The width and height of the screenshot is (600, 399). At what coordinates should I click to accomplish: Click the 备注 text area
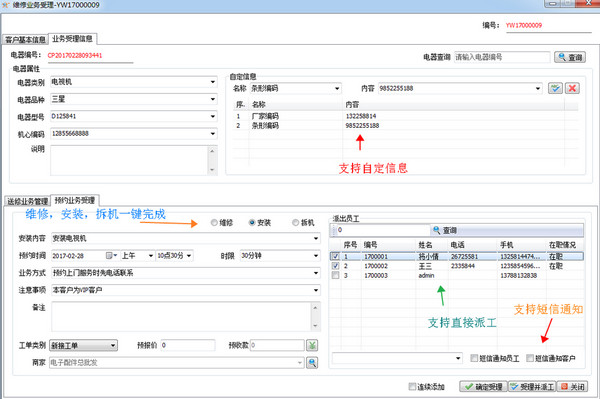(181, 316)
